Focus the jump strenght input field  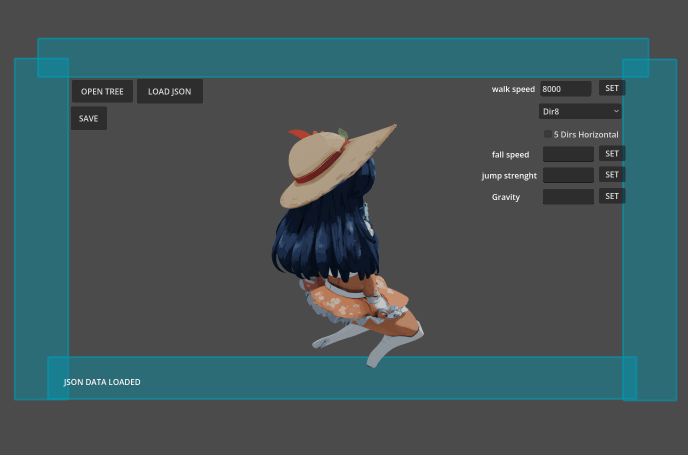568,175
